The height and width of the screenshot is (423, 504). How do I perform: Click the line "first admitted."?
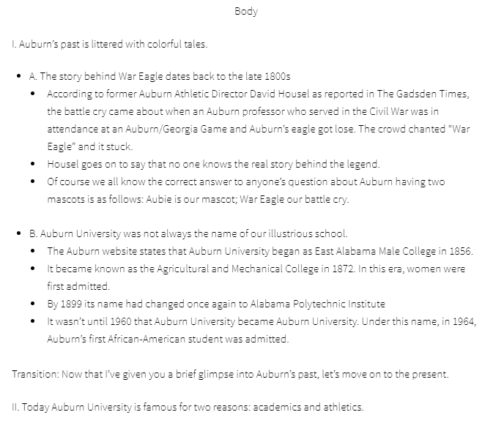78,286
